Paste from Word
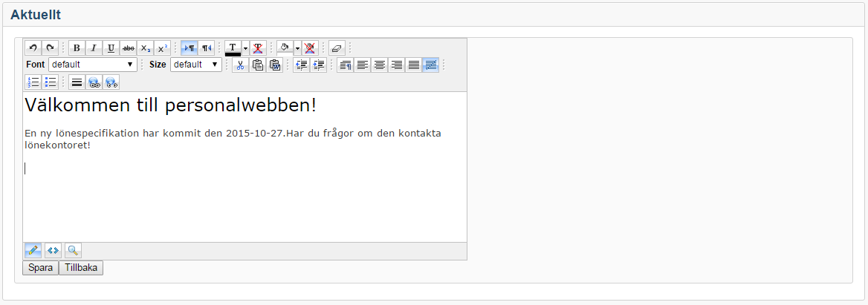 (x=274, y=65)
